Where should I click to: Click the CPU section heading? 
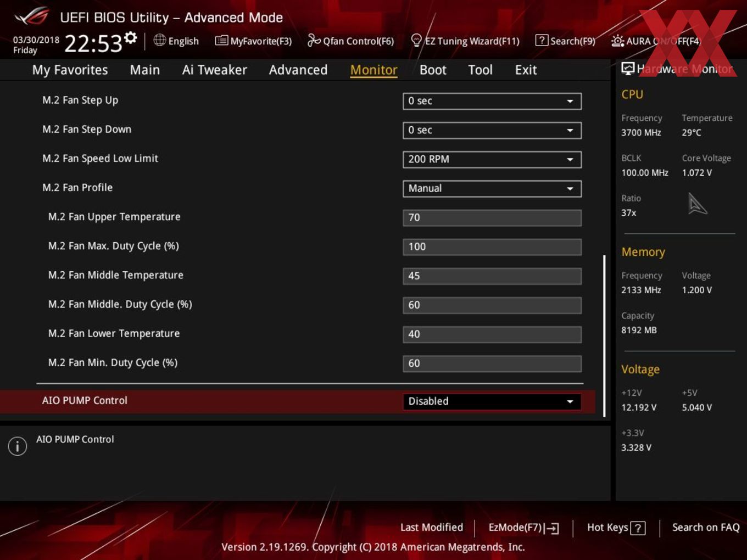[x=632, y=94]
